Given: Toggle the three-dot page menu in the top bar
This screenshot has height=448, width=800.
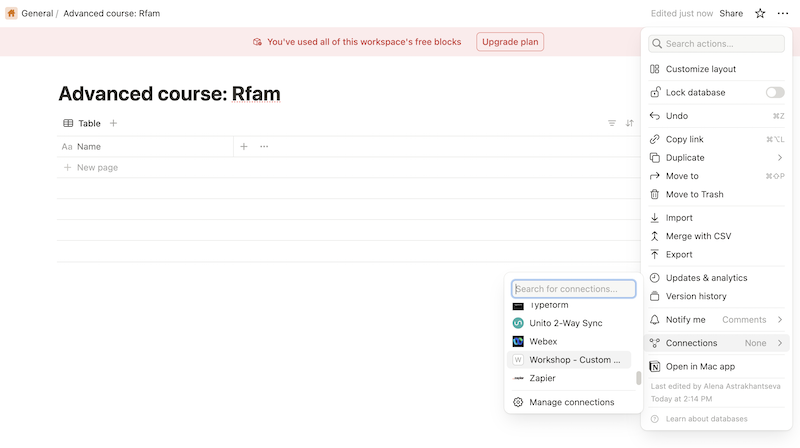Looking at the screenshot, I should pyautogui.click(x=783, y=13).
